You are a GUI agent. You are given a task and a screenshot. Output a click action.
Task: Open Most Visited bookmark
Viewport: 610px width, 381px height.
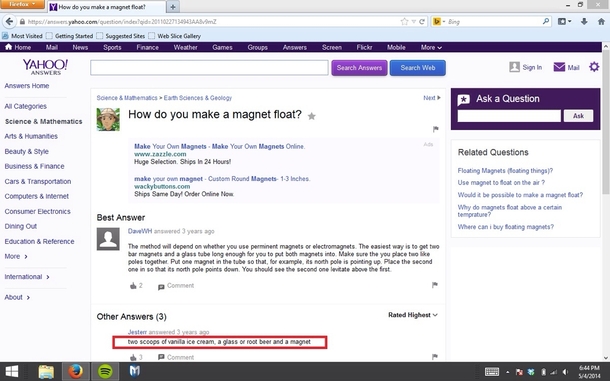tap(23, 36)
